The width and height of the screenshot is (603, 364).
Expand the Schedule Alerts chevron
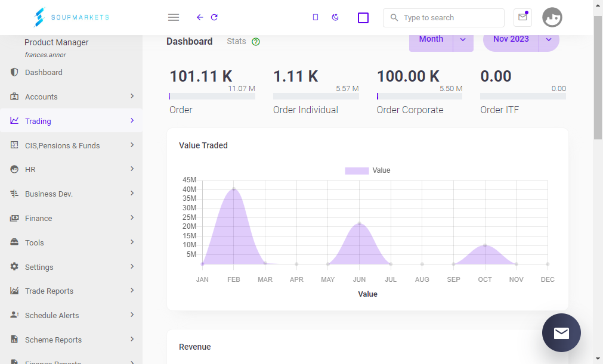132,315
